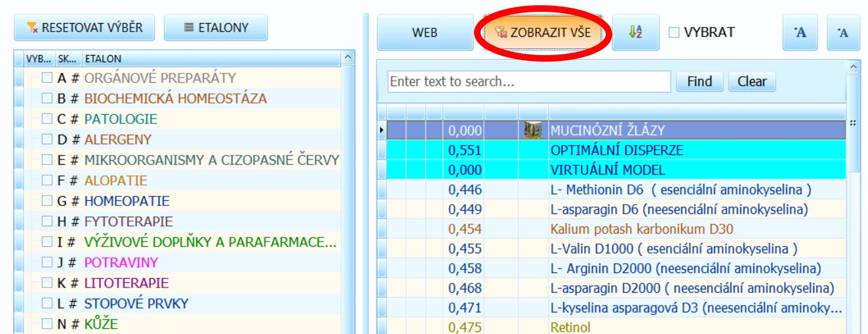
Task: Select the ORGÁNOVÉ PREPARÁTY tree item
Action: [x=160, y=77]
